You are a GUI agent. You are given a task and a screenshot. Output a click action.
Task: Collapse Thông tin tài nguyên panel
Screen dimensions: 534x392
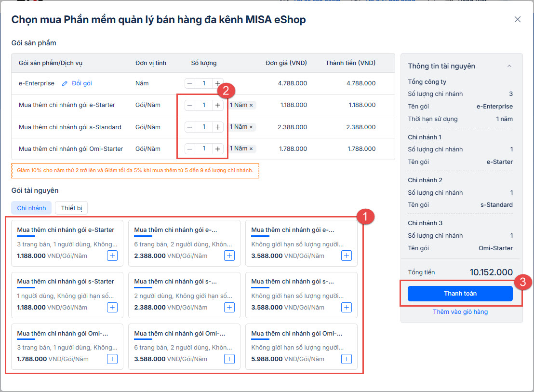pyautogui.click(x=509, y=66)
